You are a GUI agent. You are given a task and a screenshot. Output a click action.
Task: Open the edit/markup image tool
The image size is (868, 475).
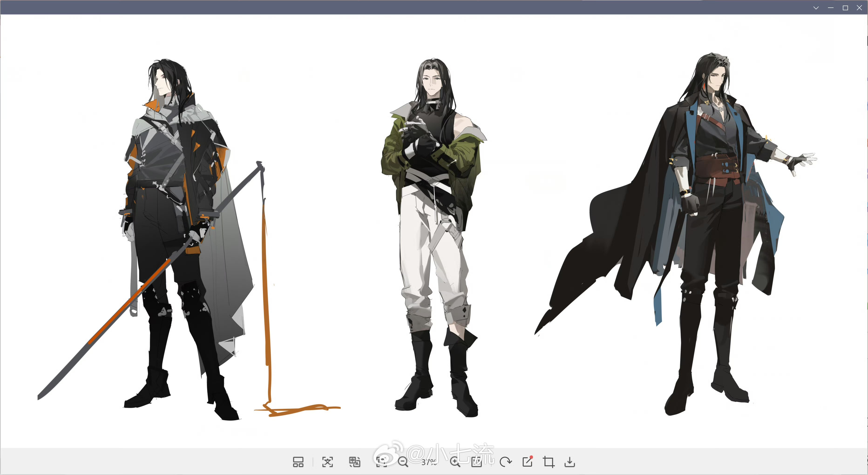click(527, 462)
